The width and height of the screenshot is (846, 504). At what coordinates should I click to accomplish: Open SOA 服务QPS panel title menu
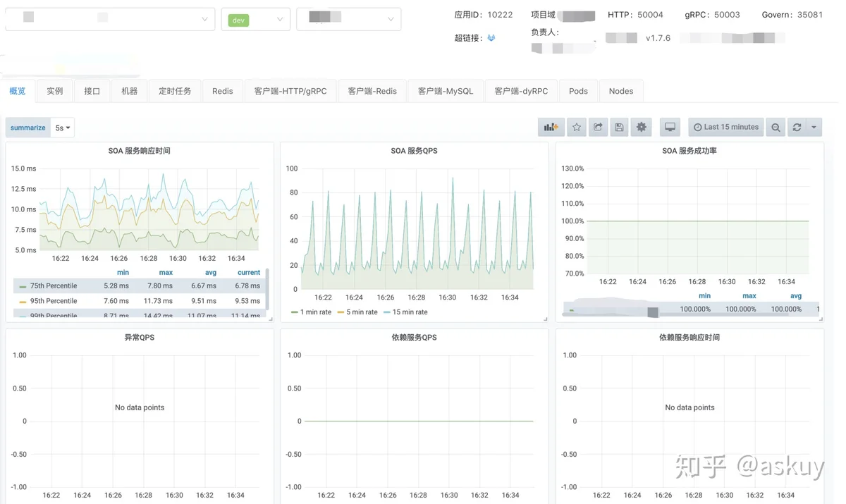pyautogui.click(x=414, y=151)
